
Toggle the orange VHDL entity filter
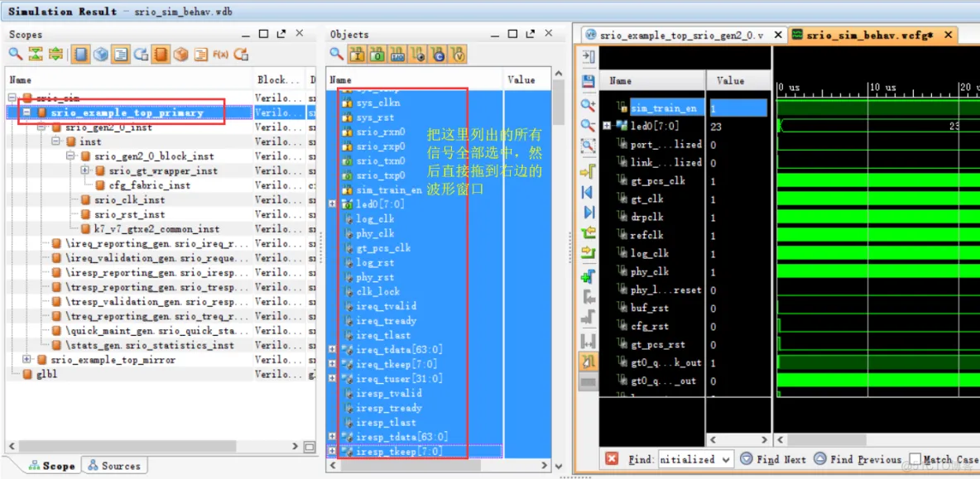click(x=161, y=55)
